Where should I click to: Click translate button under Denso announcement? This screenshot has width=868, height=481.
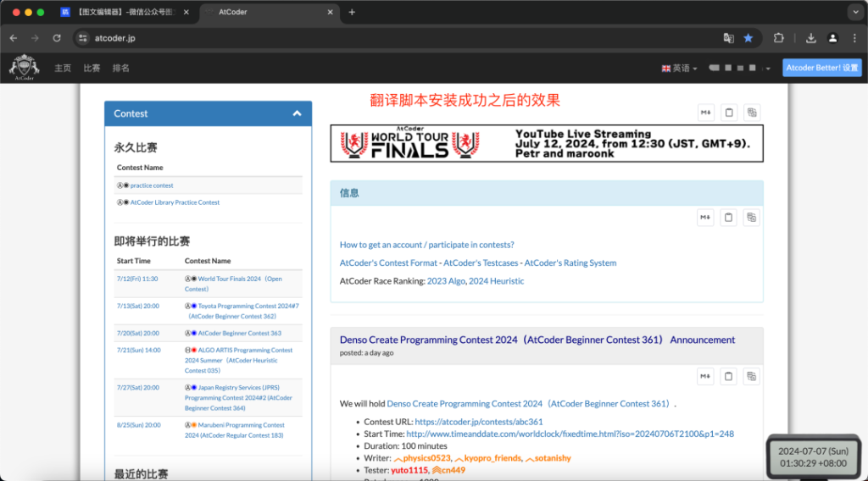(751, 377)
